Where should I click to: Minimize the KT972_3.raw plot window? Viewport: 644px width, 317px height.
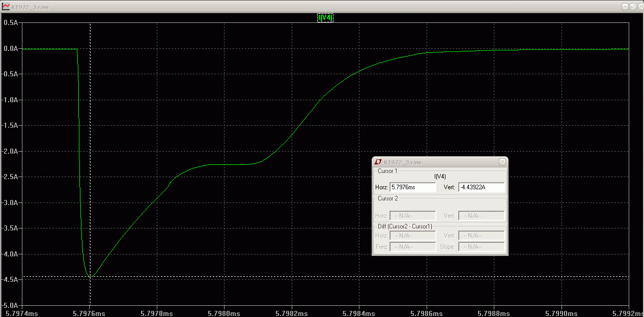pos(625,6)
